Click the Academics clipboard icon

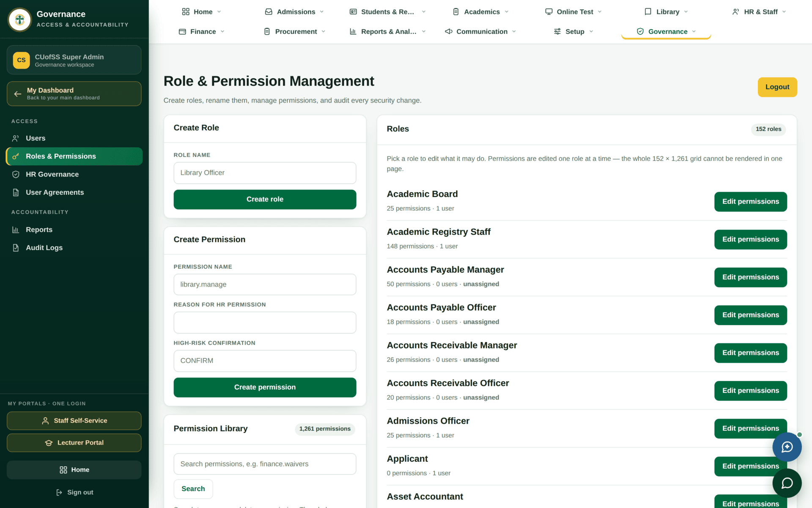point(456,12)
